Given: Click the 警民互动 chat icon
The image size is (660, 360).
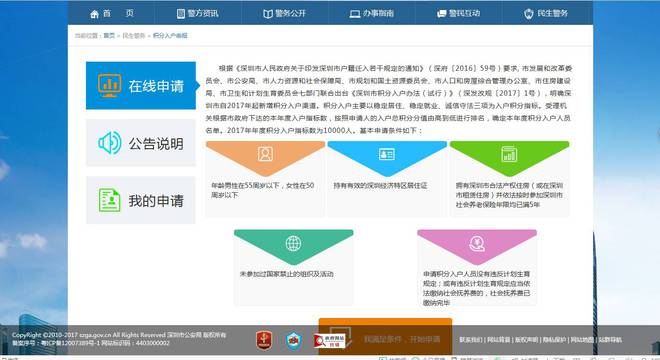Looking at the screenshot, I should coord(442,14).
